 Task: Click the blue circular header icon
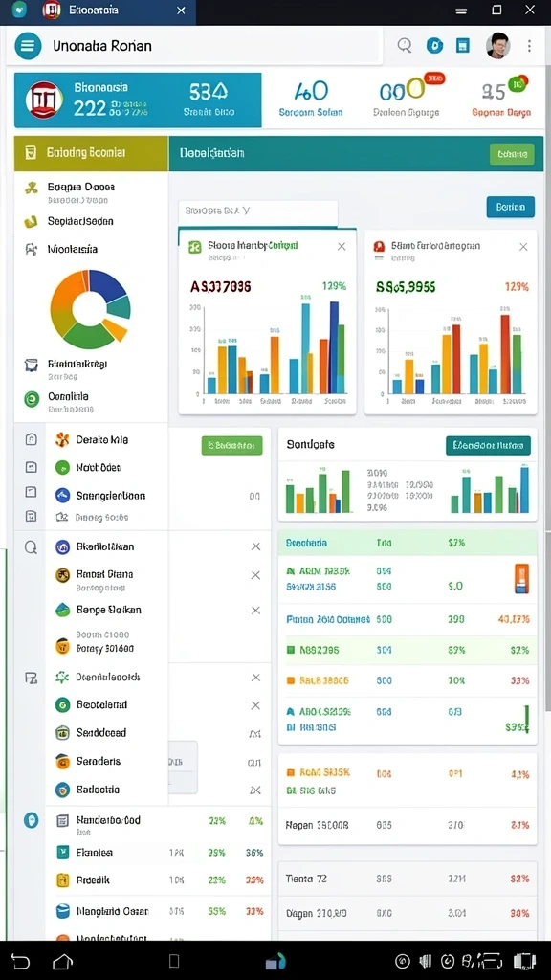pos(434,45)
